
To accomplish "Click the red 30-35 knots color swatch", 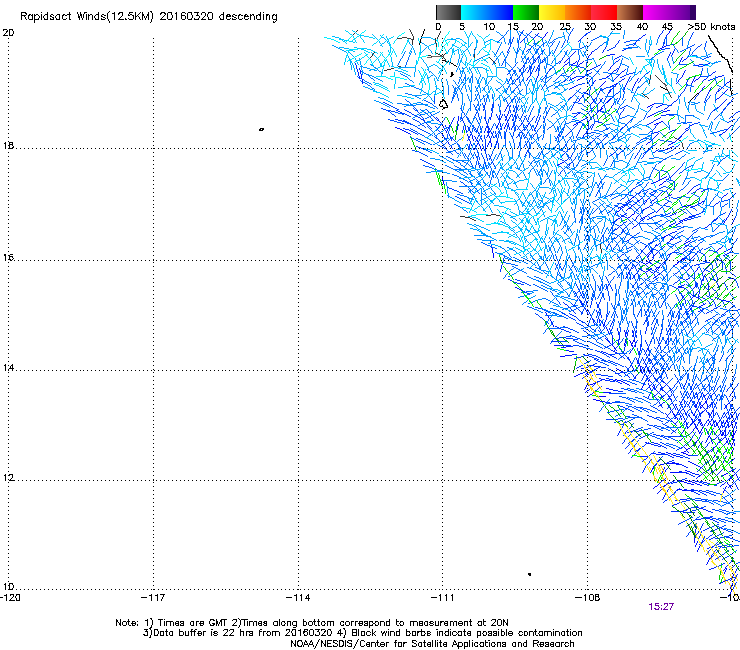I will [604, 12].
